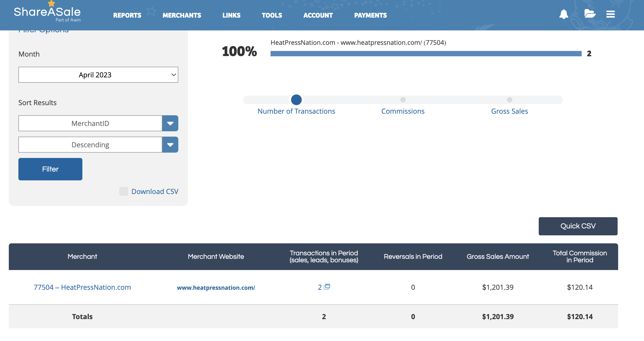Open the ACCOUNT menu
Image resolution: width=644 pixels, height=341 pixels.
[x=318, y=15]
